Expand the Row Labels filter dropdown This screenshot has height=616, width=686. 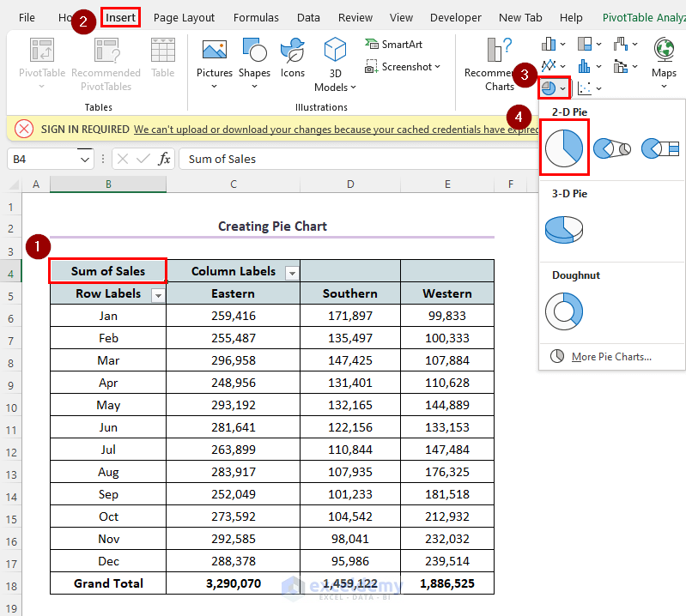(157, 294)
